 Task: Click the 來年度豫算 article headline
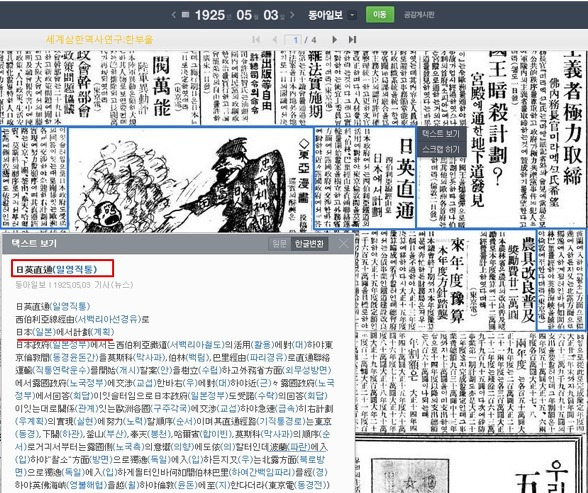point(458,280)
